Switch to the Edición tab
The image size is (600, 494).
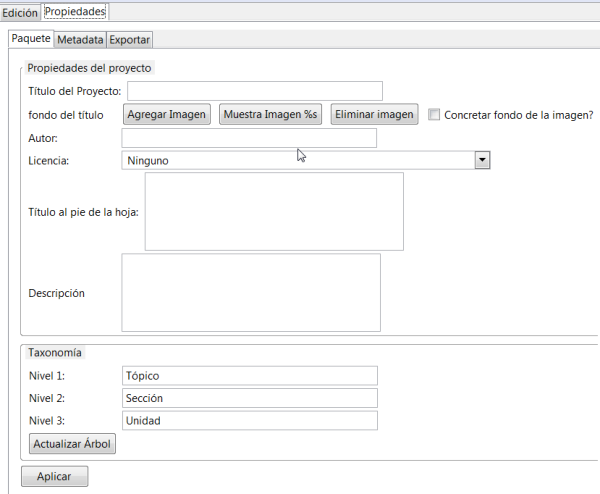click(x=20, y=12)
